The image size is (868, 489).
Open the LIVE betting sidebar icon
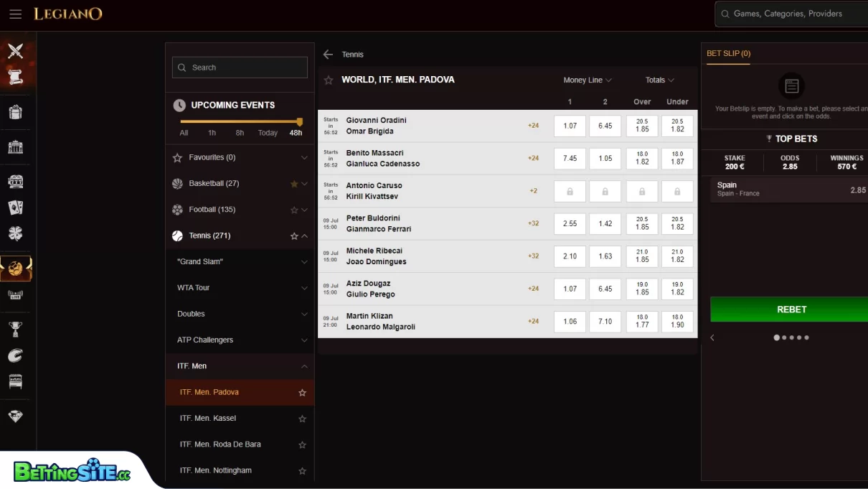(15, 294)
